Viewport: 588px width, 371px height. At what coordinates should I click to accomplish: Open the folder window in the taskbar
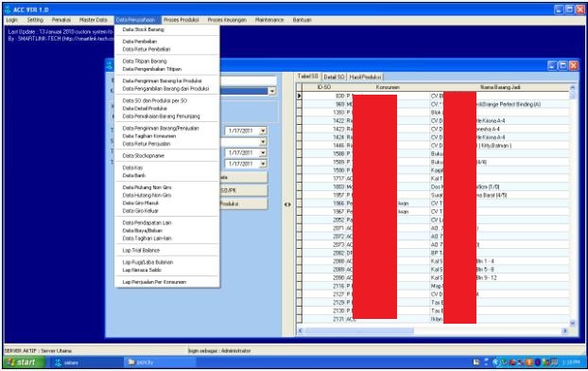pyautogui.click(x=160, y=362)
